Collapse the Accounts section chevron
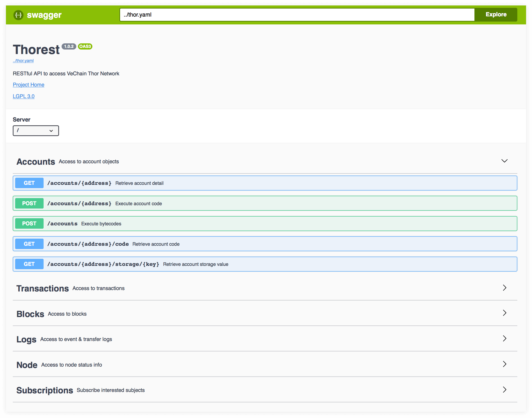Viewport: 532px width, 418px height. [x=504, y=161]
